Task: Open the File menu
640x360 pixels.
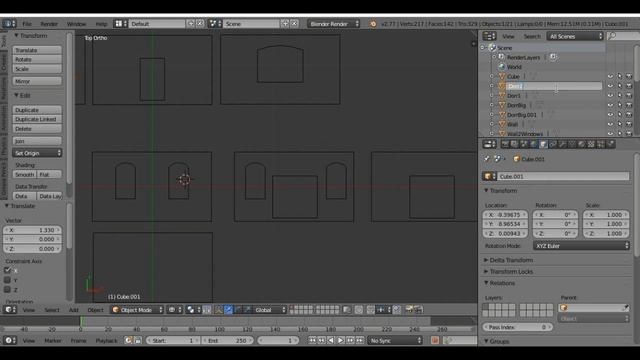Action: (27, 24)
